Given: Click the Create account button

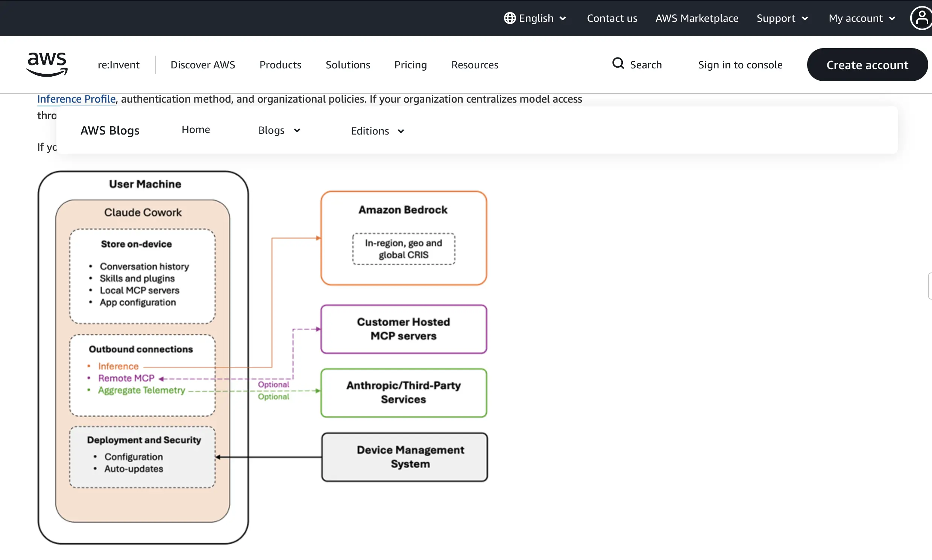Looking at the screenshot, I should pyautogui.click(x=867, y=65).
